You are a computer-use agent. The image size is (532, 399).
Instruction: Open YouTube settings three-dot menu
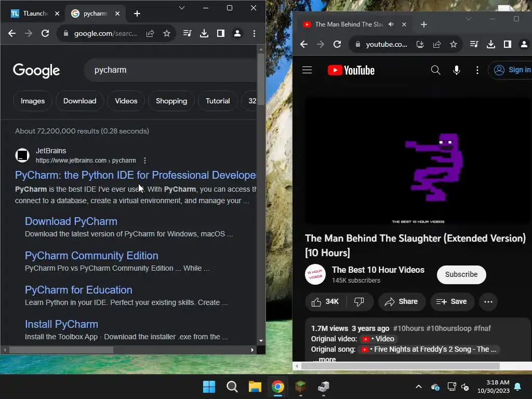pyautogui.click(x=477, y=70)
